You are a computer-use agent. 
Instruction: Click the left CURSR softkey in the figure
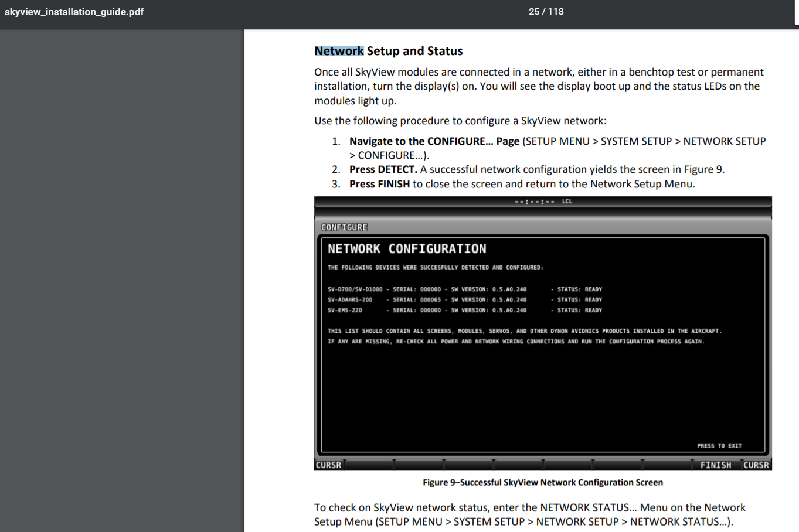click(x=328, y=465)
